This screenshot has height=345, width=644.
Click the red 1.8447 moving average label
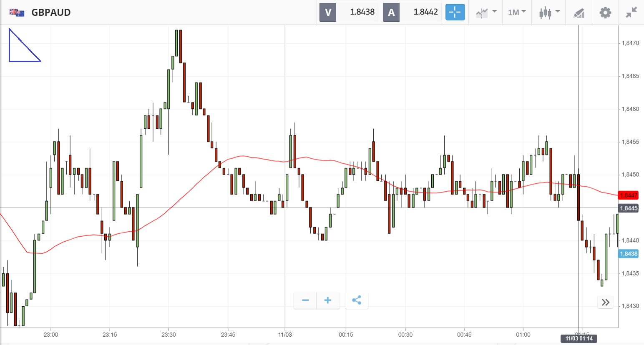click(x=628, y=195)
